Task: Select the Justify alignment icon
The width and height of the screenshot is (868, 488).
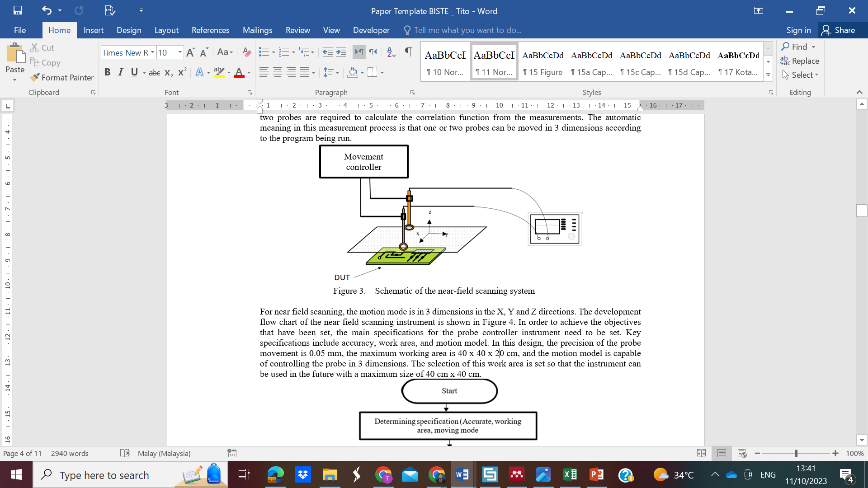Action: point(305,72)
